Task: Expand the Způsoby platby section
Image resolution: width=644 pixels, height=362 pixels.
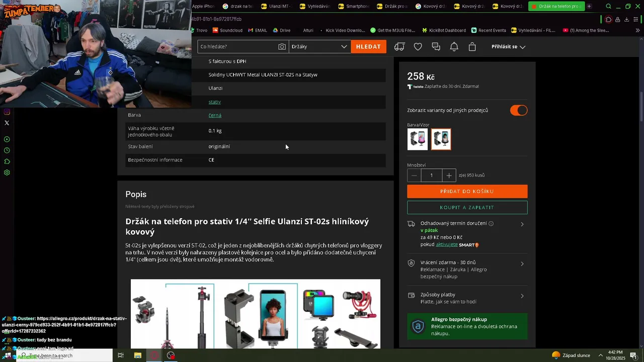Action: click(x=522, y=296)
